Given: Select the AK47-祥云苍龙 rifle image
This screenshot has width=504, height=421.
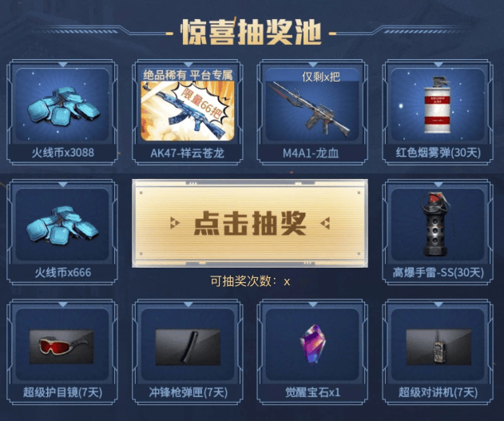Looking at the screenshot, I should pyautogui.click(x=188, y=111).
